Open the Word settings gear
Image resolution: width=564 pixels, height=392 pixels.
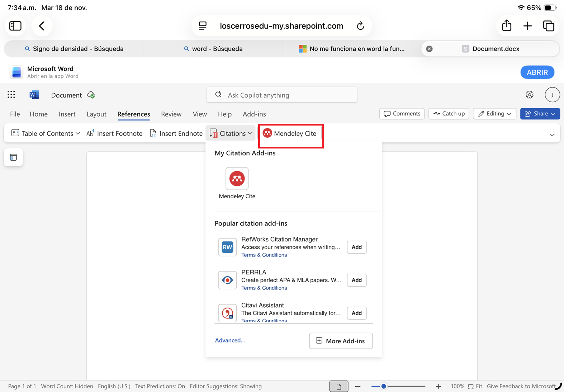click(530, 95)
